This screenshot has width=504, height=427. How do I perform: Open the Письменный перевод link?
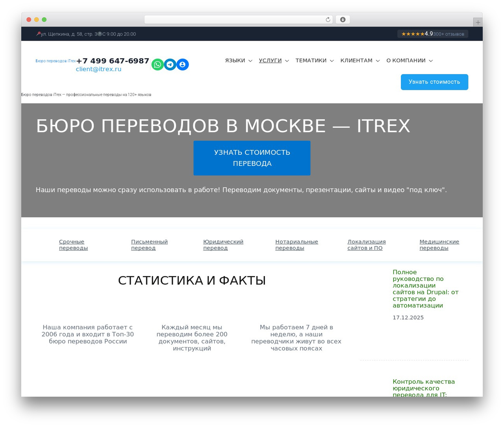[x=149, y=245]
